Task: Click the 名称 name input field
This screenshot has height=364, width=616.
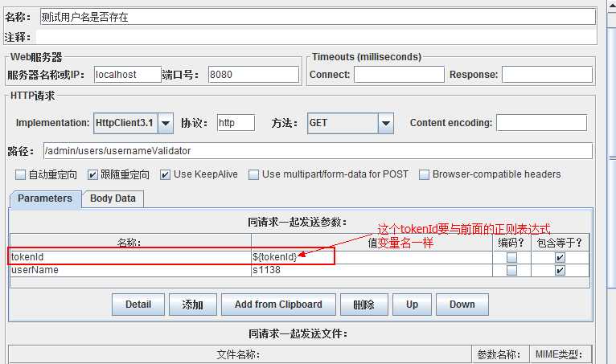Action: coord(318,17)
